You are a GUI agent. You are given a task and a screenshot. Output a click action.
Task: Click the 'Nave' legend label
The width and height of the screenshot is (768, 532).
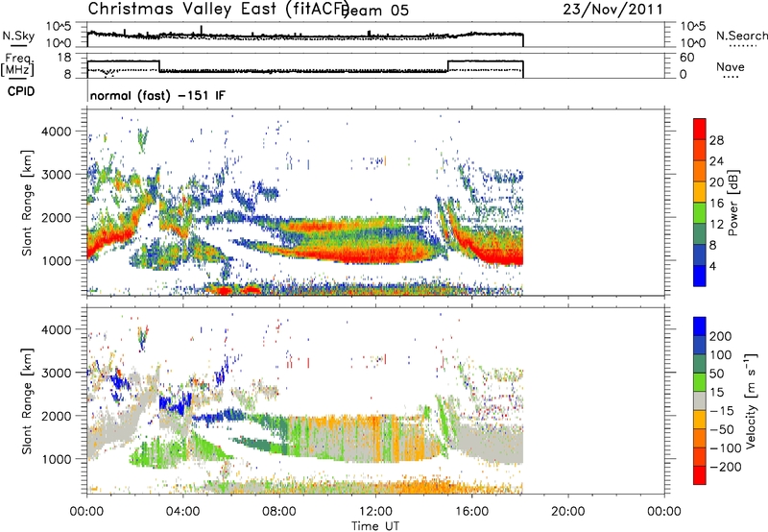[x=731, y=66]
